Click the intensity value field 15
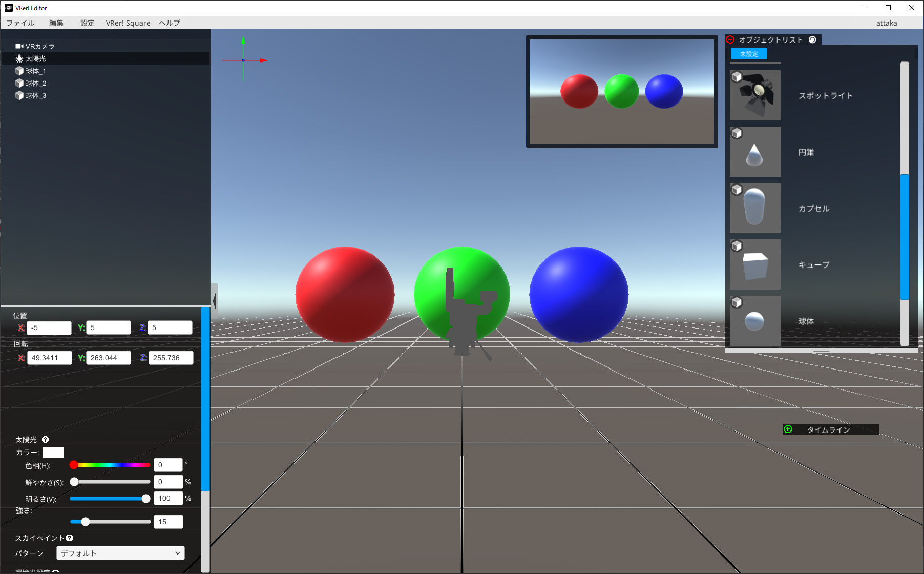Image resolution: width=924 pixels, height=574 pixels. pyautogui.click(x=168, y=522)
